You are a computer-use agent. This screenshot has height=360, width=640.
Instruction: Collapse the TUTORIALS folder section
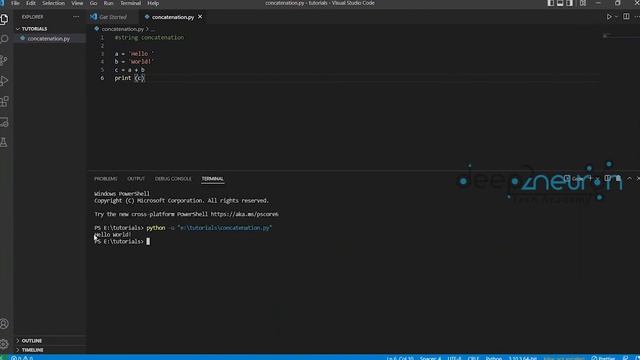(50, 29)
